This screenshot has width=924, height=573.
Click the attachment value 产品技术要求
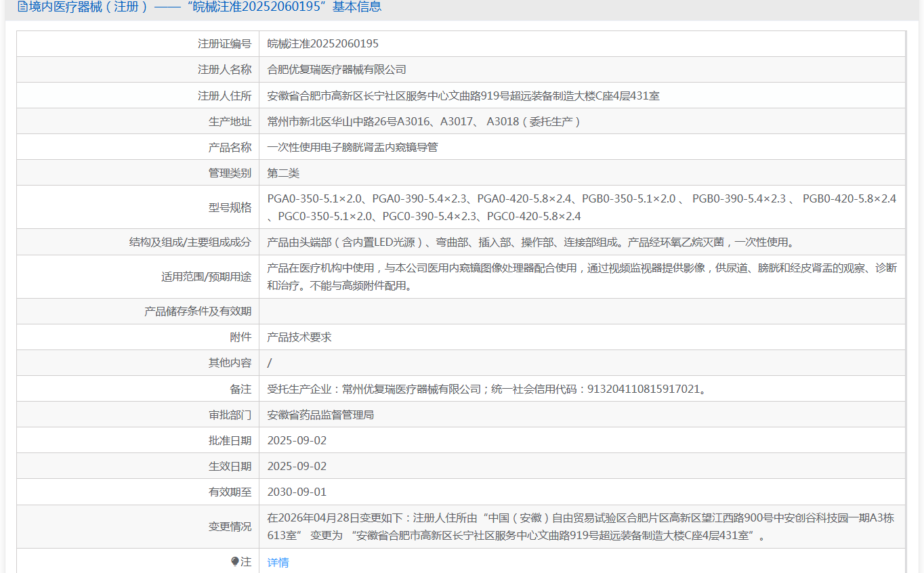click(299, 337)
